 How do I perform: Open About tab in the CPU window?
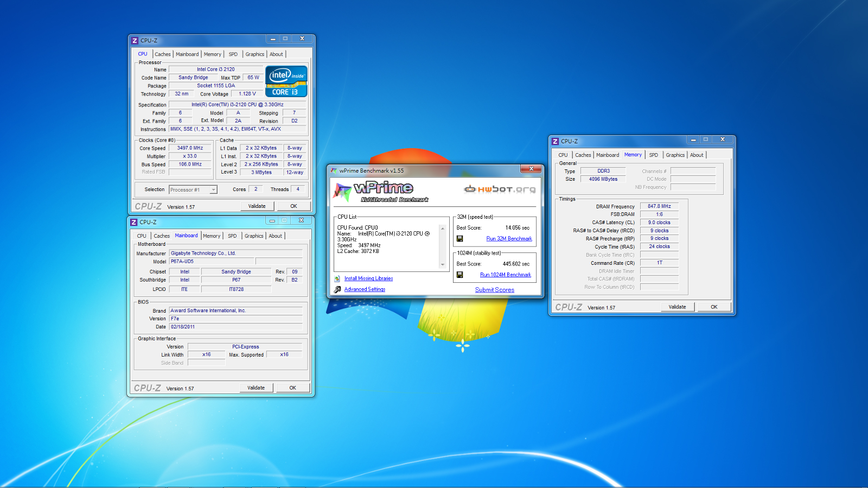pyautogui.click(x=276, y=54)
